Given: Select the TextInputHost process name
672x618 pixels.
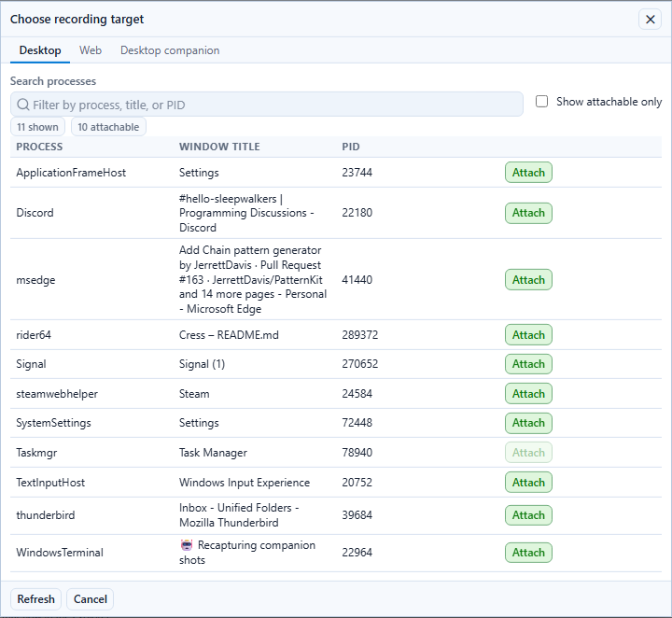Looking at the screenshot, I should click(50, 483).
